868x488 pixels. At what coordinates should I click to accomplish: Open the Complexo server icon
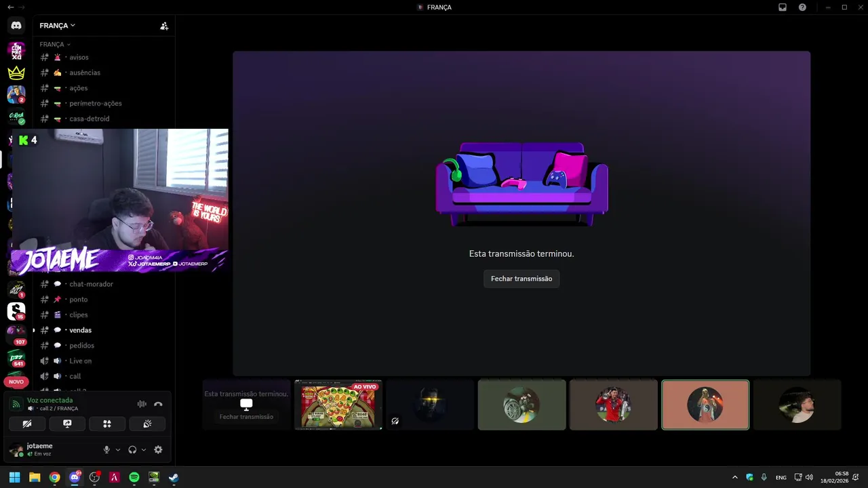(x=16, y=51)
